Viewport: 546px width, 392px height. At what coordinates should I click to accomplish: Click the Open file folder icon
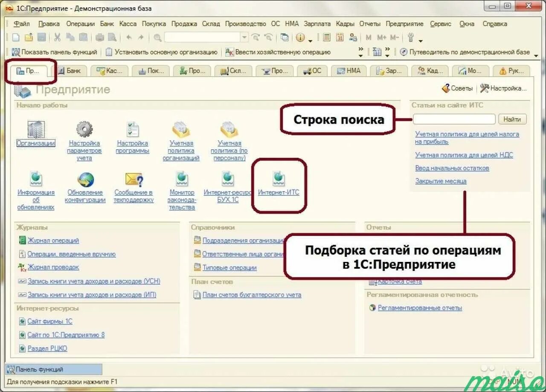click(x=29, y=38)
